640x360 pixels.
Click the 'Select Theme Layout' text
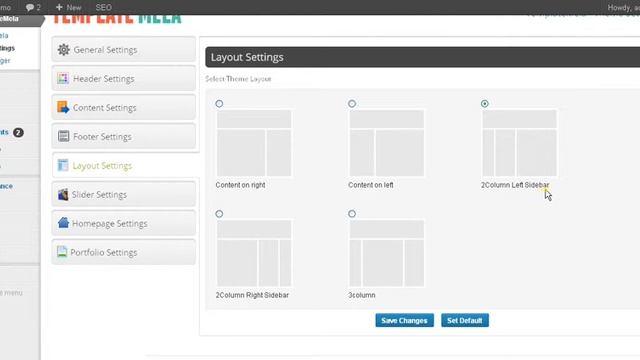[x=238, y=79]
